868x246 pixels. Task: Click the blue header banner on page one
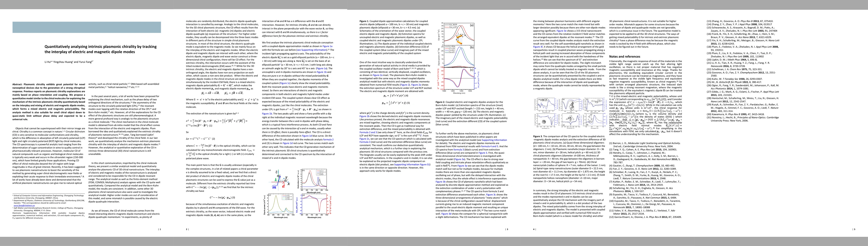pos(87,27)
